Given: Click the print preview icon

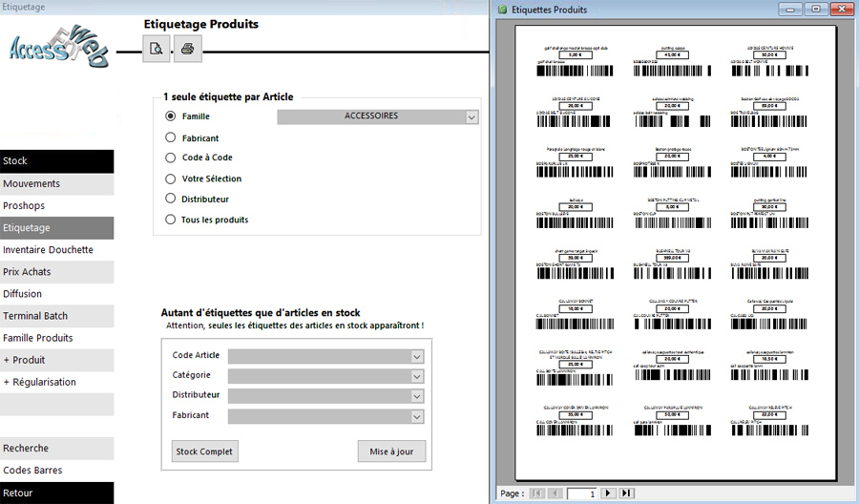Looking at the screenshot, I should (157, 48).
